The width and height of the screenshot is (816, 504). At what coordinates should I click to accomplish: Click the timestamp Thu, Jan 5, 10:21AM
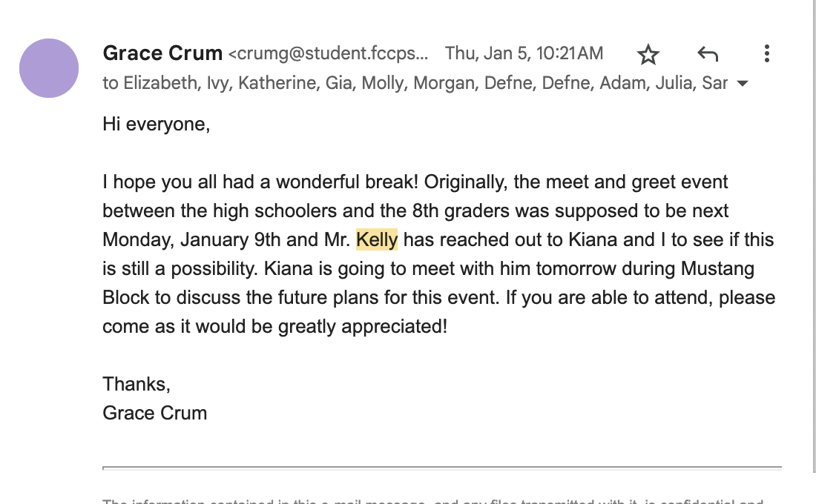pyautogui.click(x=524, y=53)
